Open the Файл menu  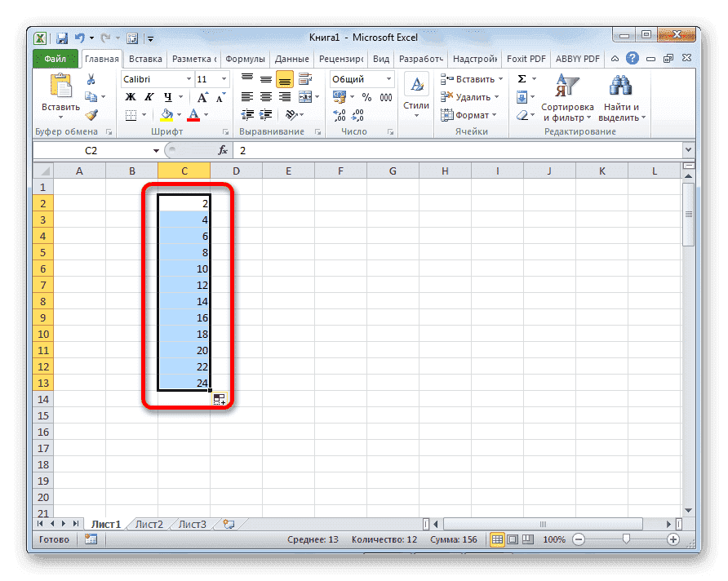pyautogui.click(x=54, y=58)
